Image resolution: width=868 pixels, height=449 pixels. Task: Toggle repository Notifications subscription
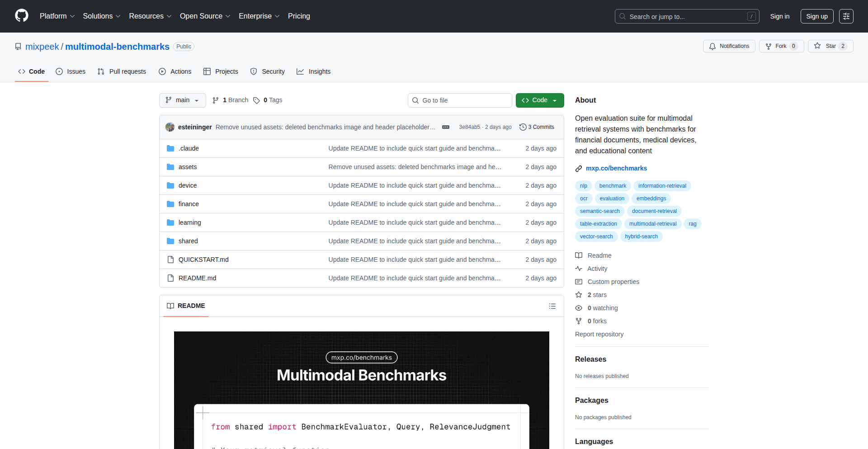(x=729, y=46)
